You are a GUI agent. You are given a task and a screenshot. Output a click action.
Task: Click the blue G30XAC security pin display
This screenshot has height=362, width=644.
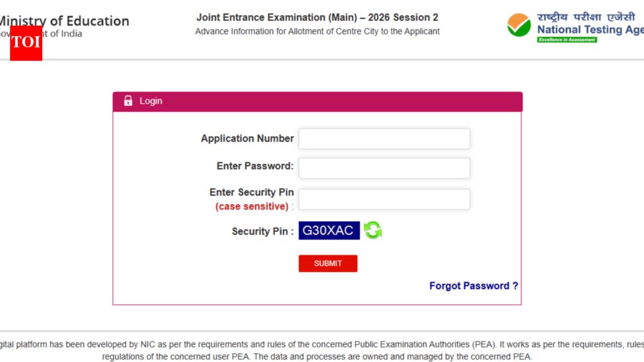(328, 230)
